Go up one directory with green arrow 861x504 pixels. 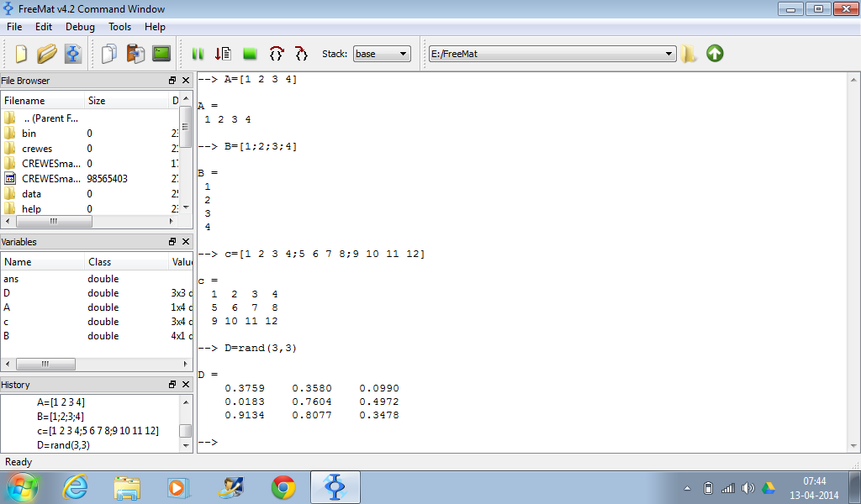click(x=715, y=53)
